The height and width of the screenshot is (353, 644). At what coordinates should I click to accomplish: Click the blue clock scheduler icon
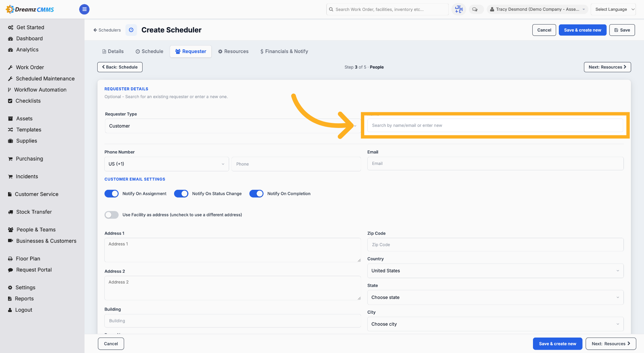131,30
